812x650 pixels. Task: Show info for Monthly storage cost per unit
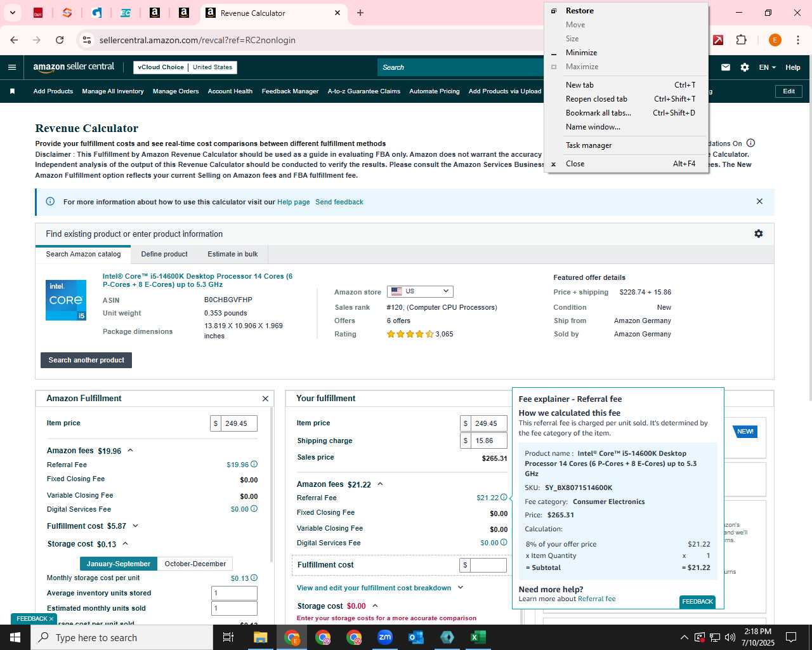(x=254, y=578)
